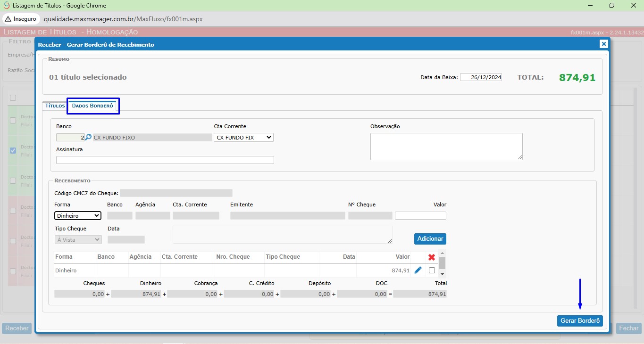This screenshot has height=344, width=644.
Task: Open the Cta Corrente dropdown
Action: (243, 138)
